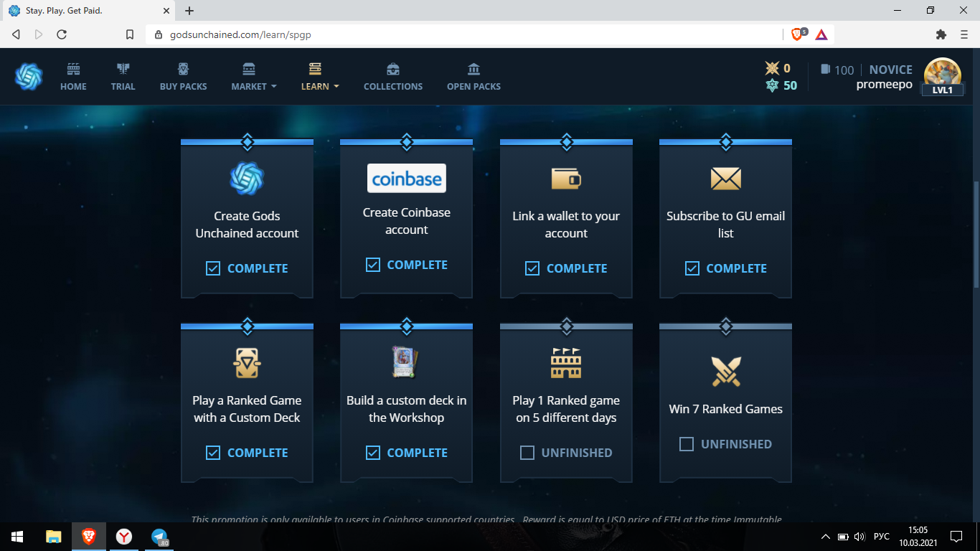Reload the page

click(x=62, y=34)
